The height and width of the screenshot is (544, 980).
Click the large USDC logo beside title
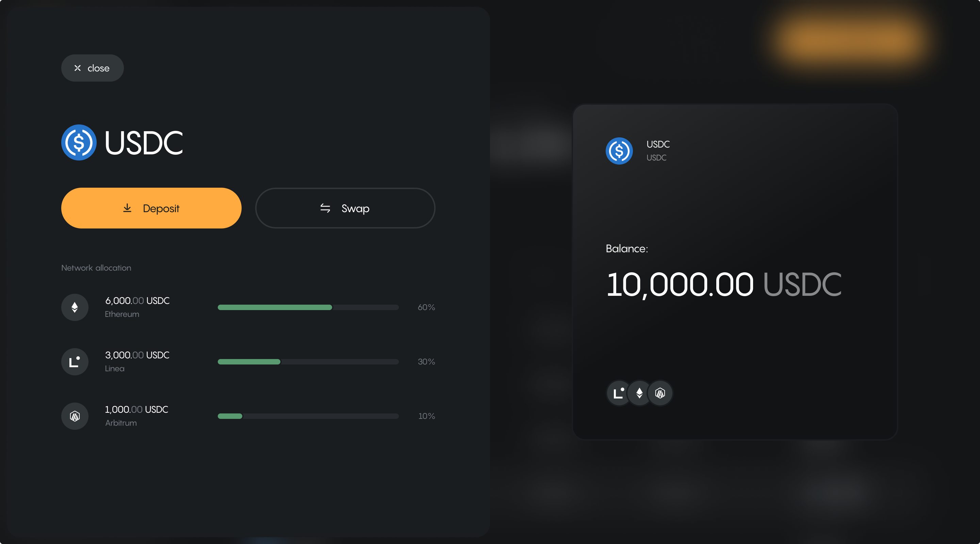click(x=79, y=142)
